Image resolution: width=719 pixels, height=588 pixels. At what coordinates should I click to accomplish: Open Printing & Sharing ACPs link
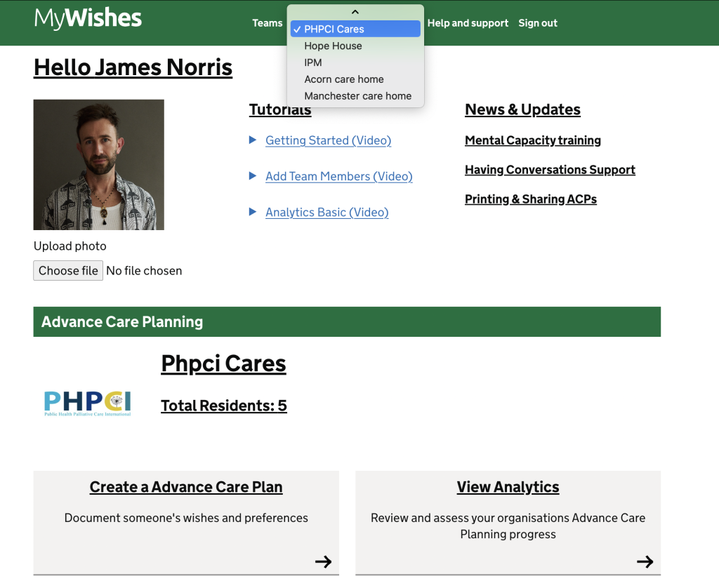[530, 199]
